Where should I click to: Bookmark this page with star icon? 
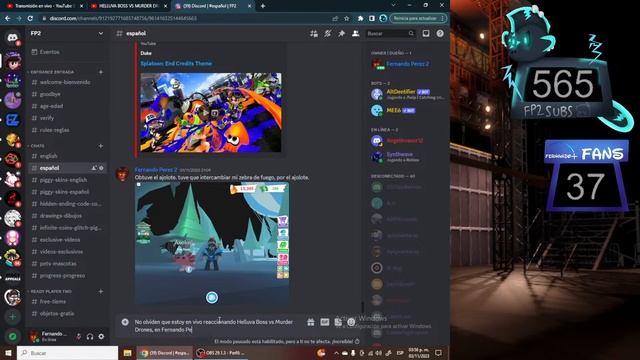(347, 18)
